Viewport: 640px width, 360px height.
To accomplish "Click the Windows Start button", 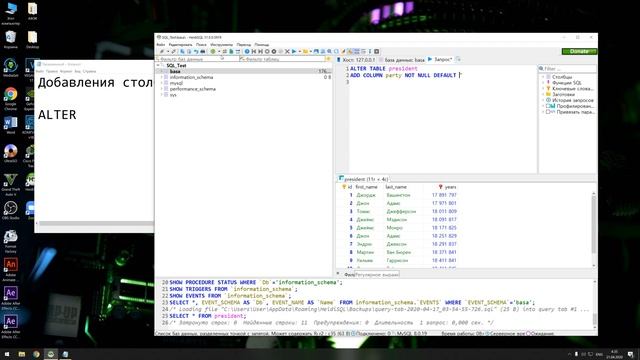I will pyautogui.click(x=7, y=354).
